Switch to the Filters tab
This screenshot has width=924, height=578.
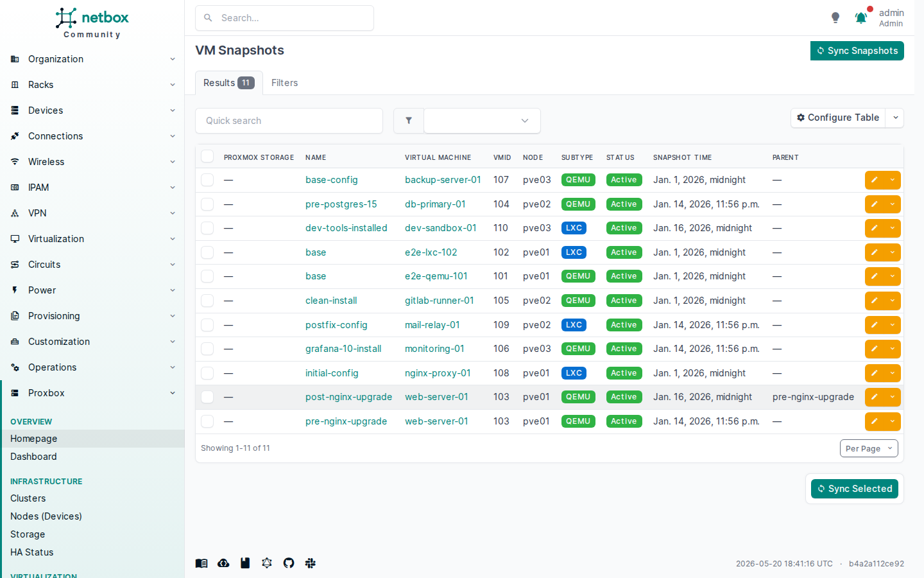[284, 83]
